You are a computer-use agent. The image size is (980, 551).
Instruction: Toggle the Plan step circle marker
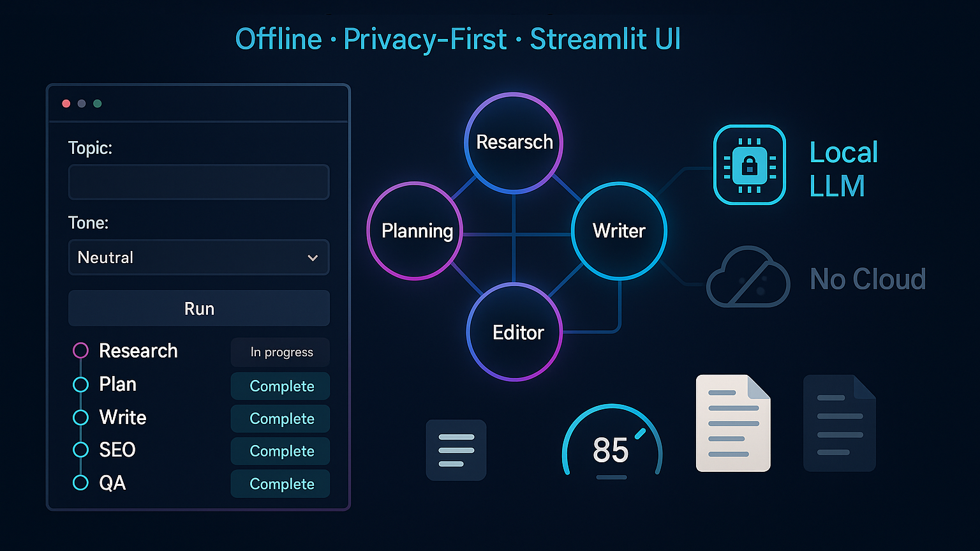(x=80, y=384)
